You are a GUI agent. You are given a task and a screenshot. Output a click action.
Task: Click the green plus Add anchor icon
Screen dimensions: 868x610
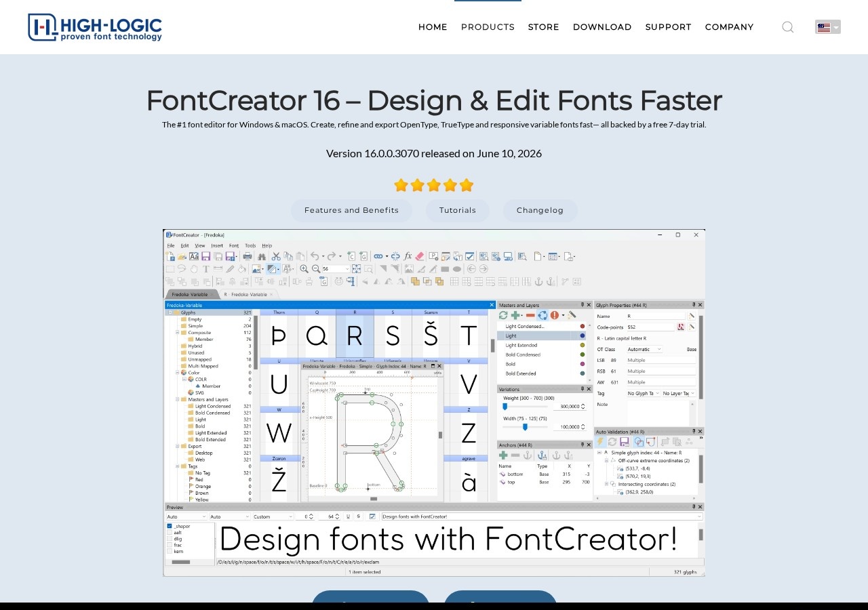503,455
